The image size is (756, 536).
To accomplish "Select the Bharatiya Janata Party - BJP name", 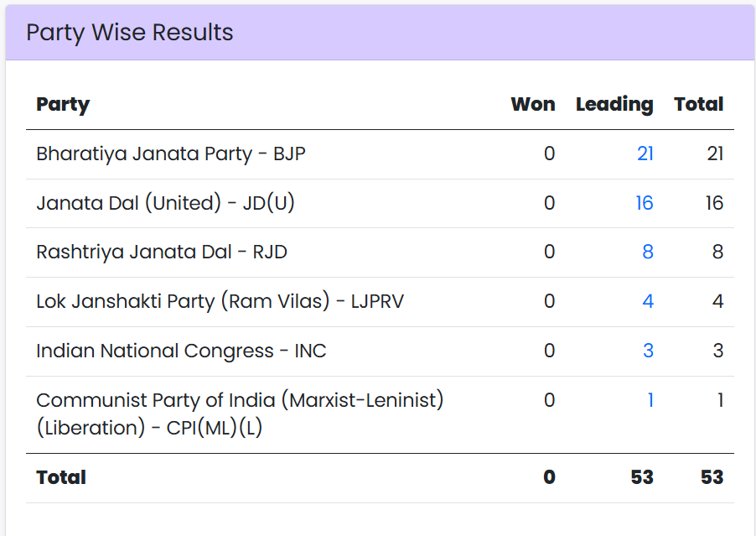I will pos(170,154).
